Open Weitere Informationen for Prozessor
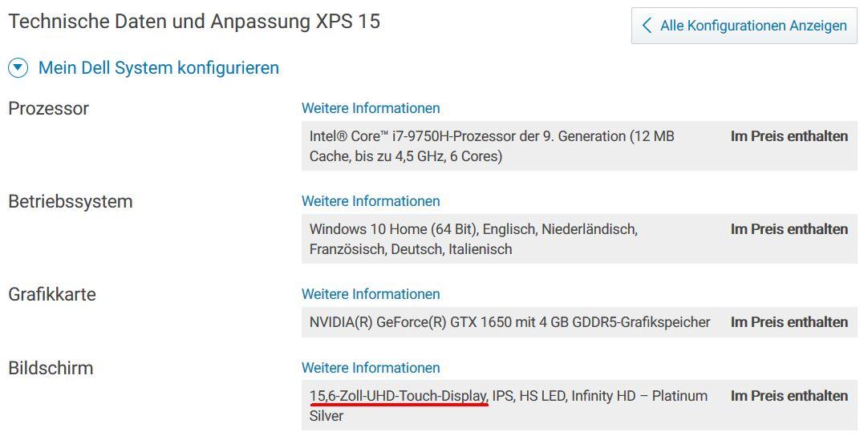This screenshot has width=868, height=440. [x=371, y=108]
